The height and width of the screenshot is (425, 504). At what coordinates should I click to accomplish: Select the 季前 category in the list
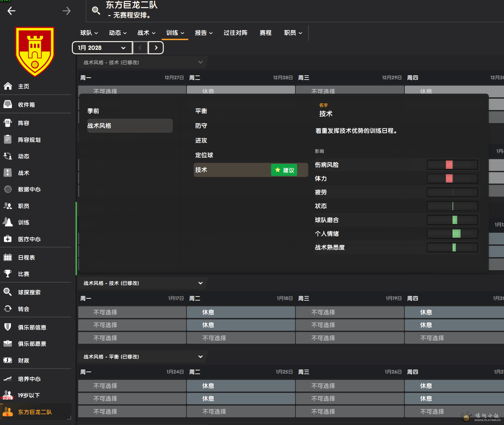tap(93, 111)
